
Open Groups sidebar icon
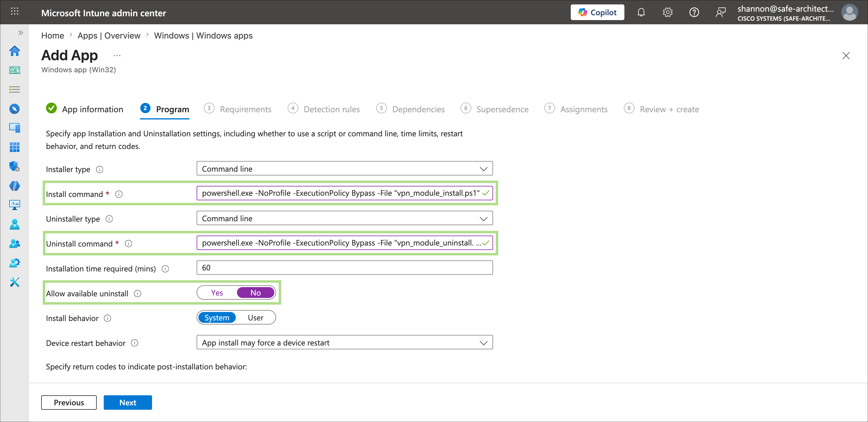coord(14,244)
